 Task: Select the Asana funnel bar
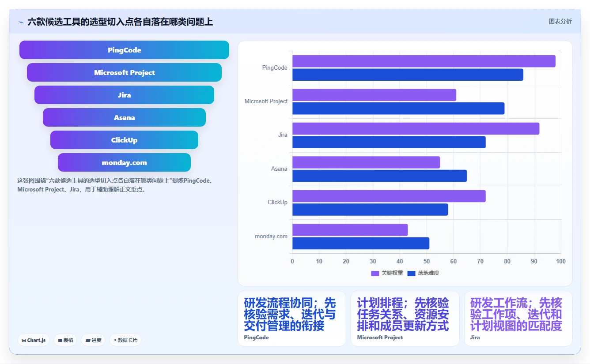124,117
